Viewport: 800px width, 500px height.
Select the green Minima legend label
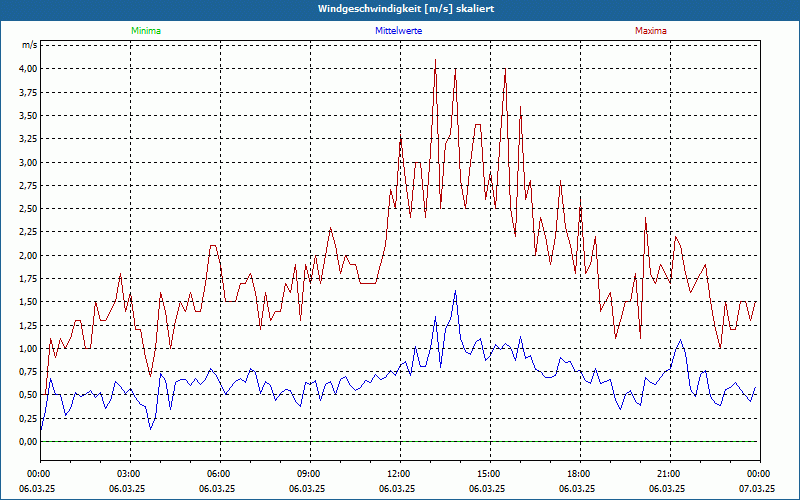point(146,31)
